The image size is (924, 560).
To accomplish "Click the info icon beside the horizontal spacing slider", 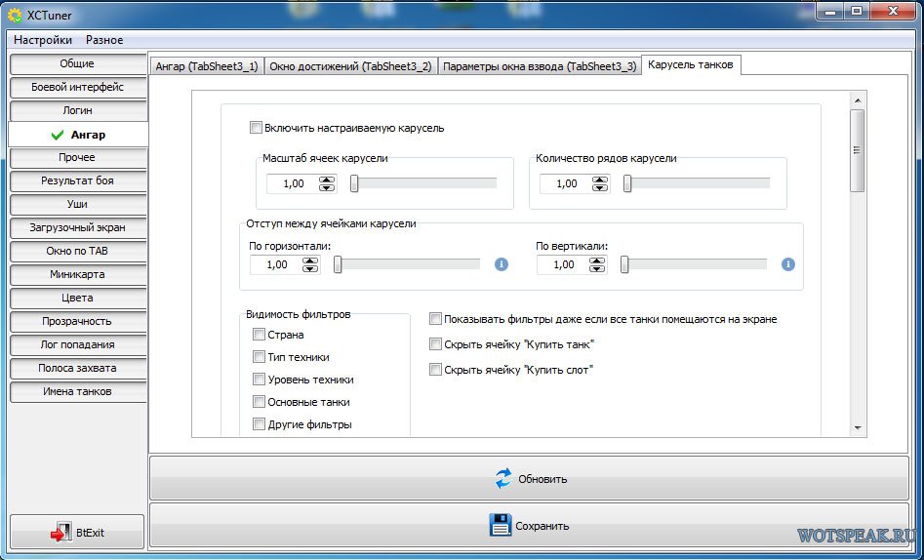I will (x=502, y=264).
